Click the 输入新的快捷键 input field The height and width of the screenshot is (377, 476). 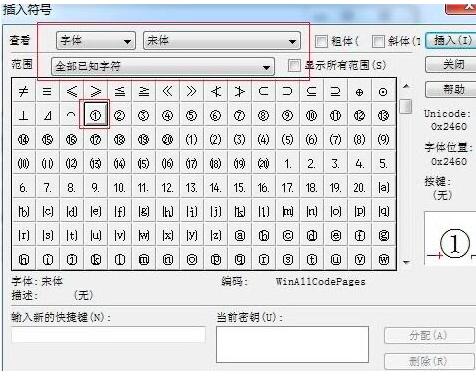[108, 334]
